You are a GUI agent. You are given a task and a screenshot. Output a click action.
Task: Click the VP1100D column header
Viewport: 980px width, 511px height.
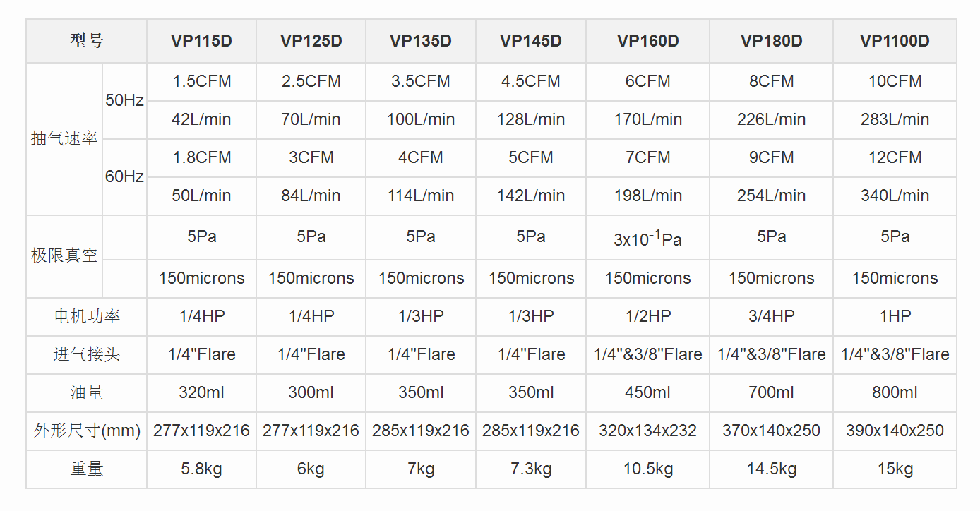point(895,41)
